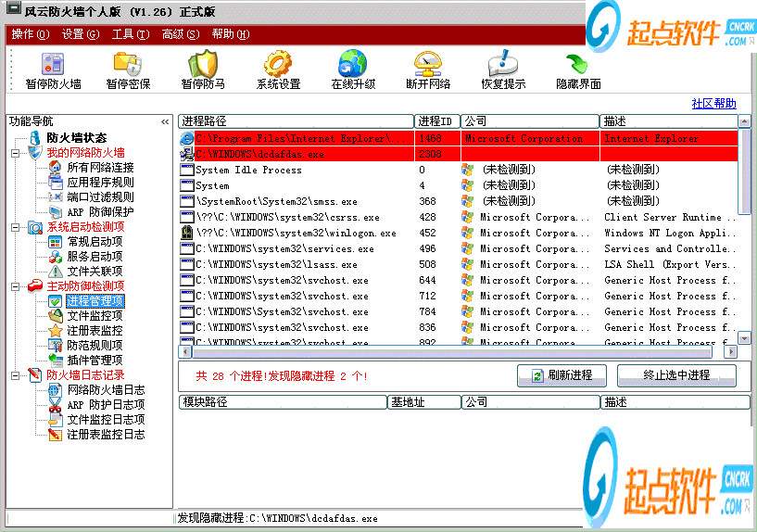757x532 pixels.
Task: Click the 公司 header in the process list
Action: click(x=530, y=121)
